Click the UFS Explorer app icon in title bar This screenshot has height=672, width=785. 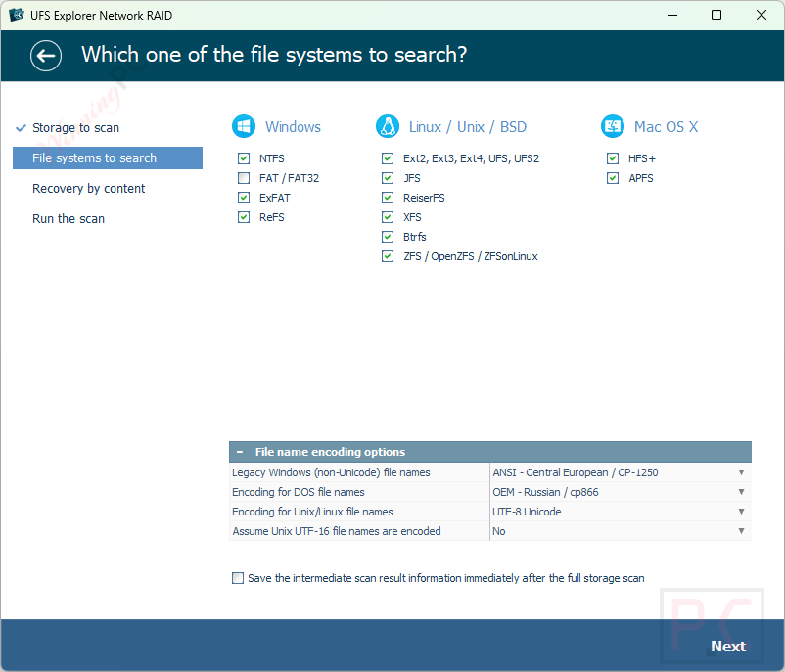point(17,15)
